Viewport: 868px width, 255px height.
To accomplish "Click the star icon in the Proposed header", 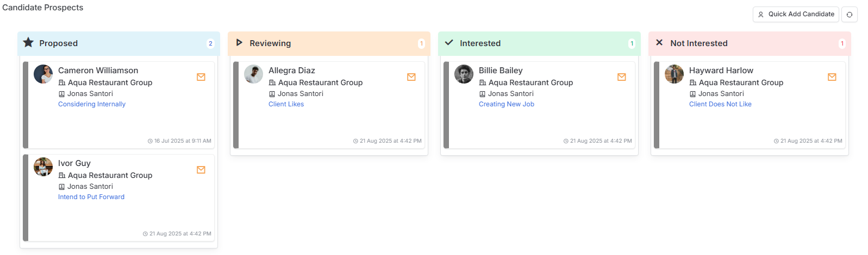I will [x=28, y=42].
